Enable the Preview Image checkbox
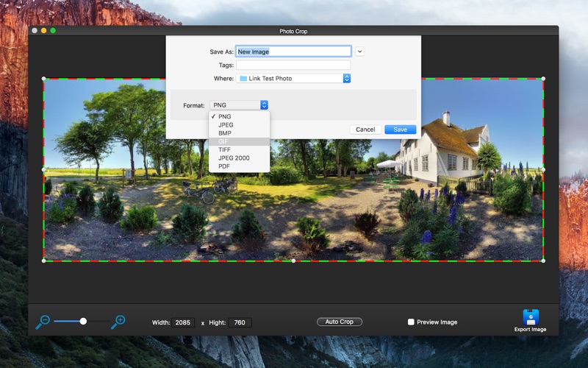The width and height of the screenshot is (588, 368). coord(411,322)
